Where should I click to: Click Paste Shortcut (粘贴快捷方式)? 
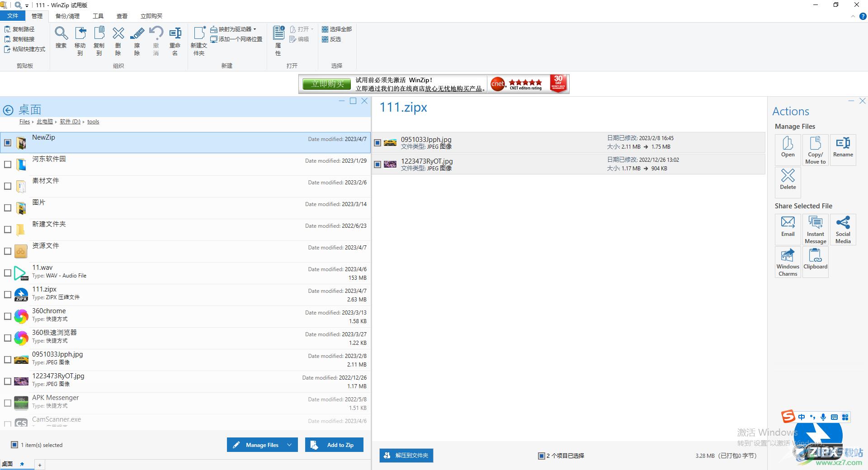(25, 49)
